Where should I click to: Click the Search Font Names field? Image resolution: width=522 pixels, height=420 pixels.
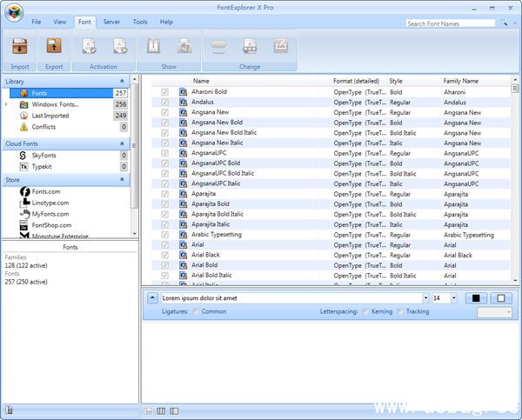point(451,23)
